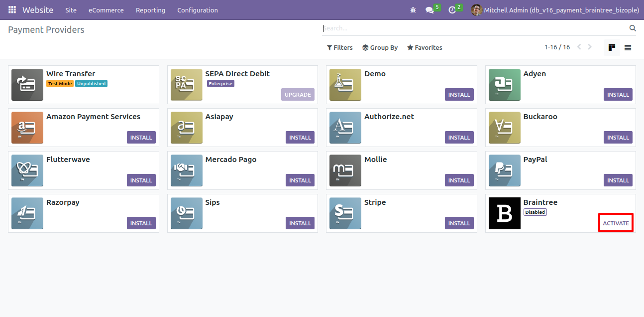
Task: Install the Razorpay provider
Action: click(x=141, y=223)
